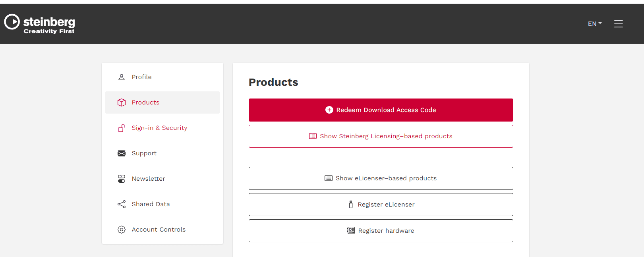Go to Sign-in & Security
644x257 pixels.
162,128
